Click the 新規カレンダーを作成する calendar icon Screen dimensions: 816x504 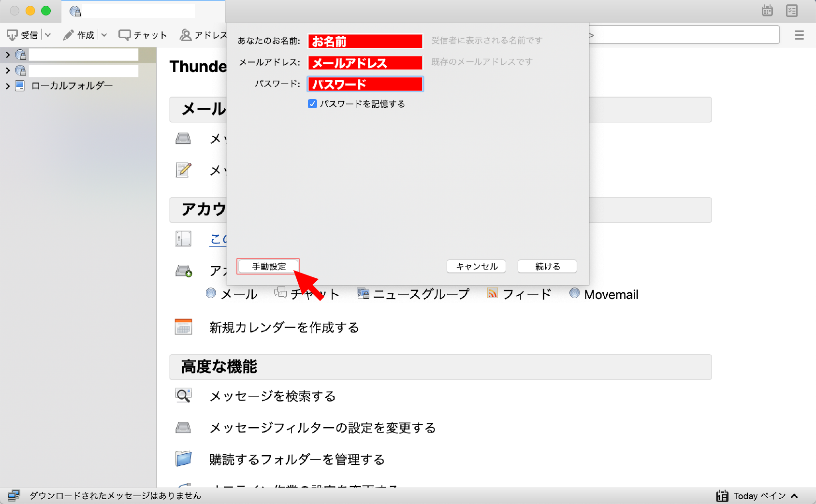pos(183,327)
